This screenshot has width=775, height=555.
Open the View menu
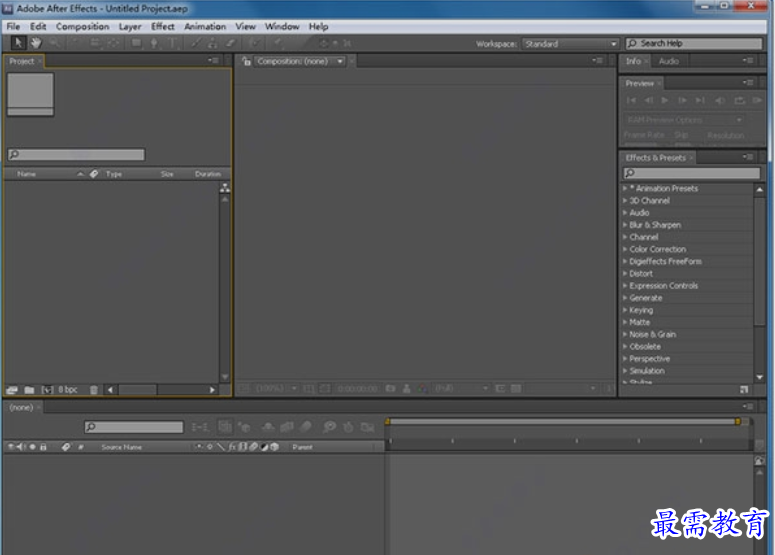coord(245,27)
